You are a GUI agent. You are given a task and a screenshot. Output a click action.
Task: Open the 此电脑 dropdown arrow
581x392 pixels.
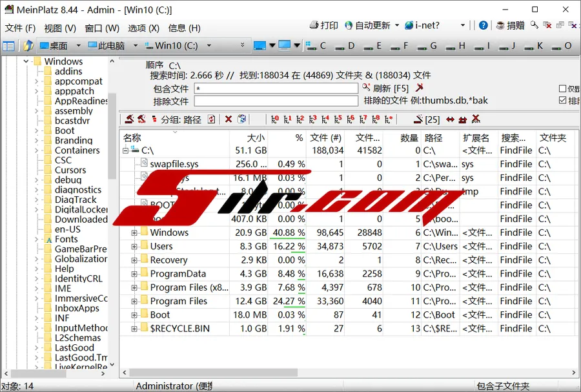[x=136, y=46]
